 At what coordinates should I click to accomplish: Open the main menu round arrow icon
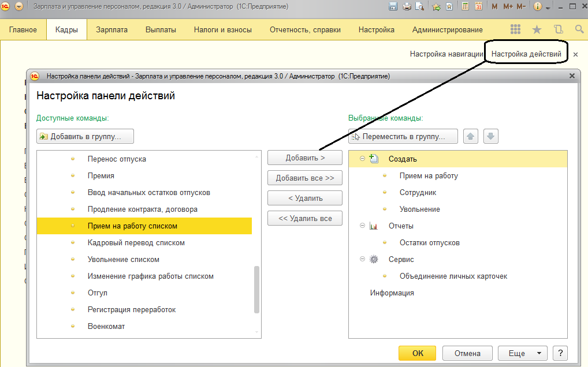click(x=18, y=6)
